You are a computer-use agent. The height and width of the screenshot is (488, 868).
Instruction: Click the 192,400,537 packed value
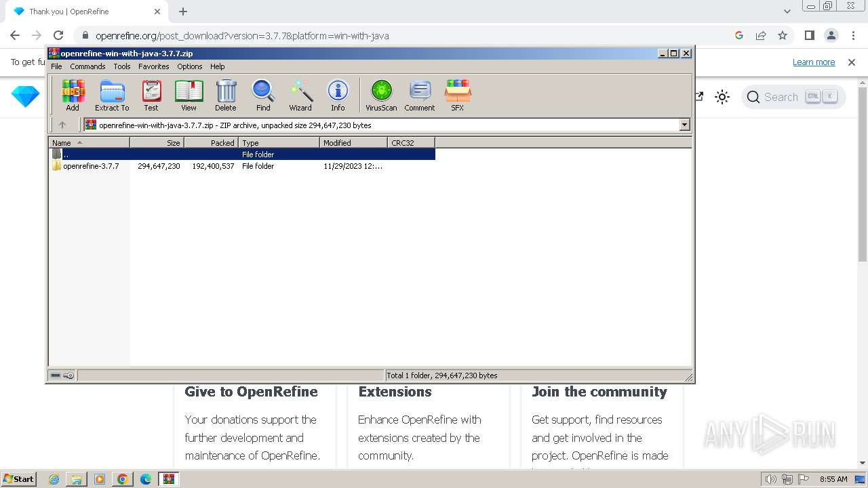coord(213,166)
